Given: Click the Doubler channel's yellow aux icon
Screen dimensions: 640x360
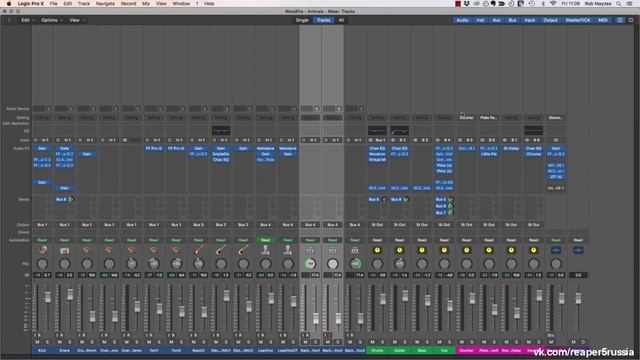Looking at the screenshot, I should (467, 250).
